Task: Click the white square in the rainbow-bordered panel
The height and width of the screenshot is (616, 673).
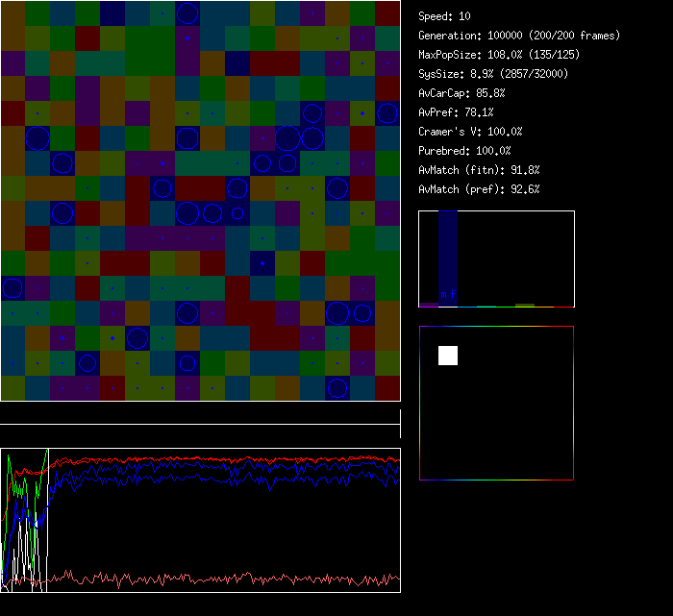Action: [x=448, y=356]
